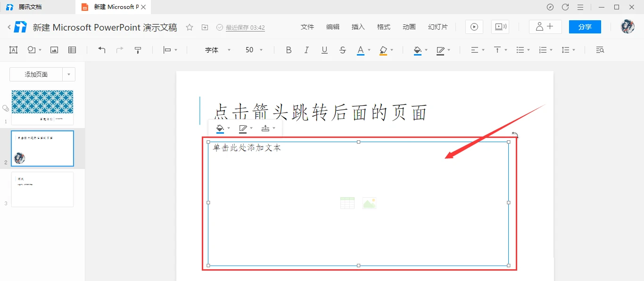
Task: Star this document as favorite
Action: (190, 27)
